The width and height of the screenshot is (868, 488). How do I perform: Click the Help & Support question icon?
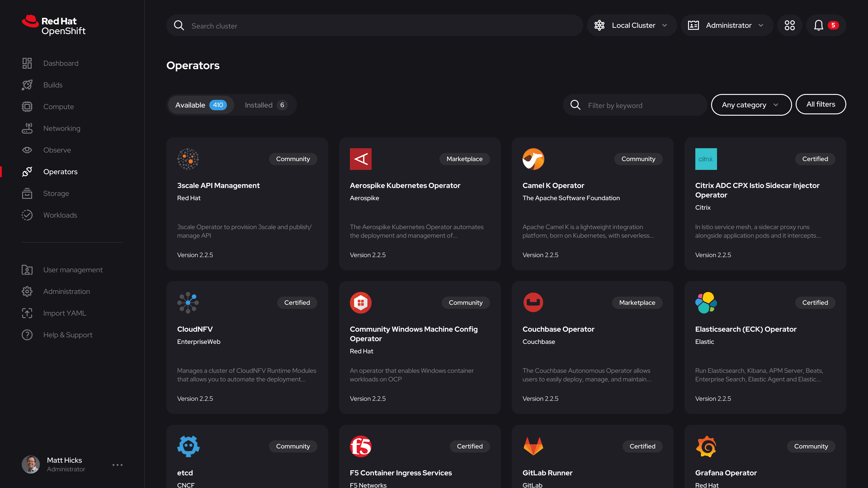[x=27, y=335]
